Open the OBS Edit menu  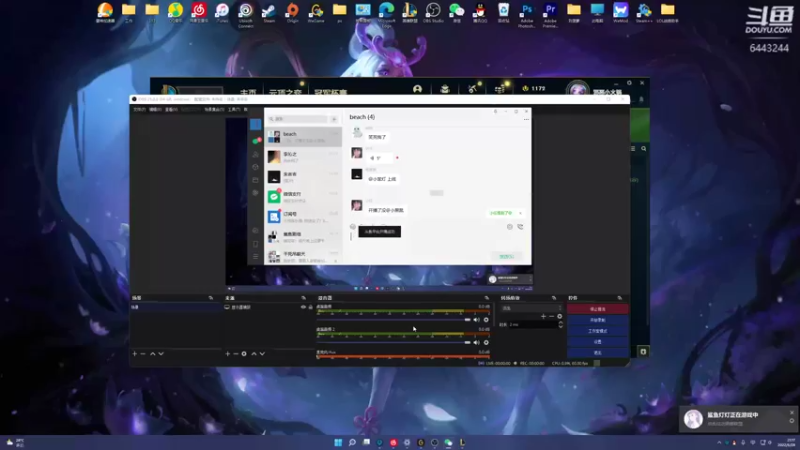pyautogui.click(x=155, y=110)
